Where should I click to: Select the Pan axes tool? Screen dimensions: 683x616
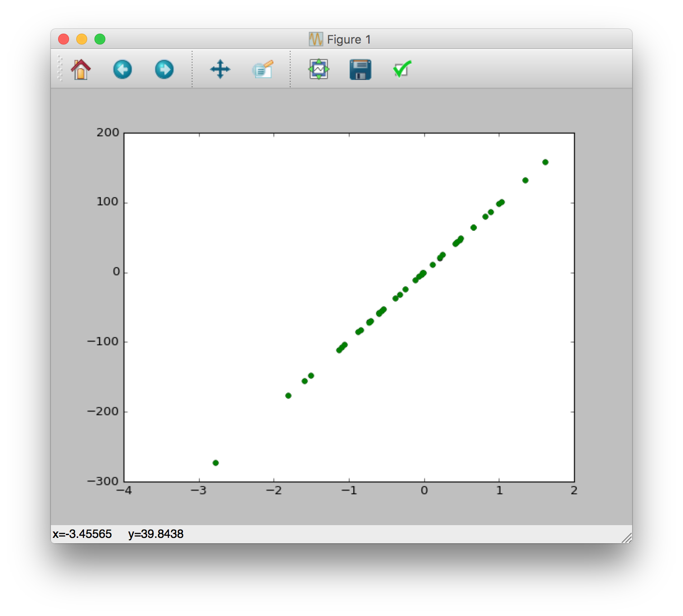pyautogui.click(x=220, y=70)
